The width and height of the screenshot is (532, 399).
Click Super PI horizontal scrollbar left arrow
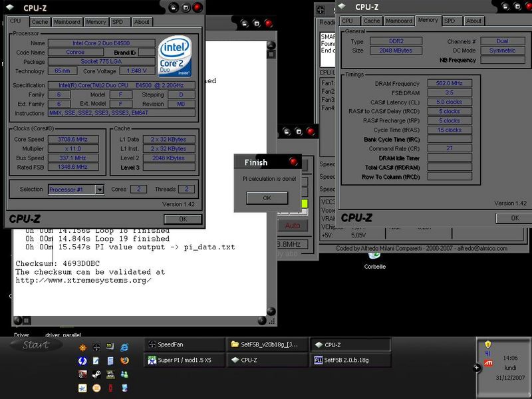coord(18,321)
